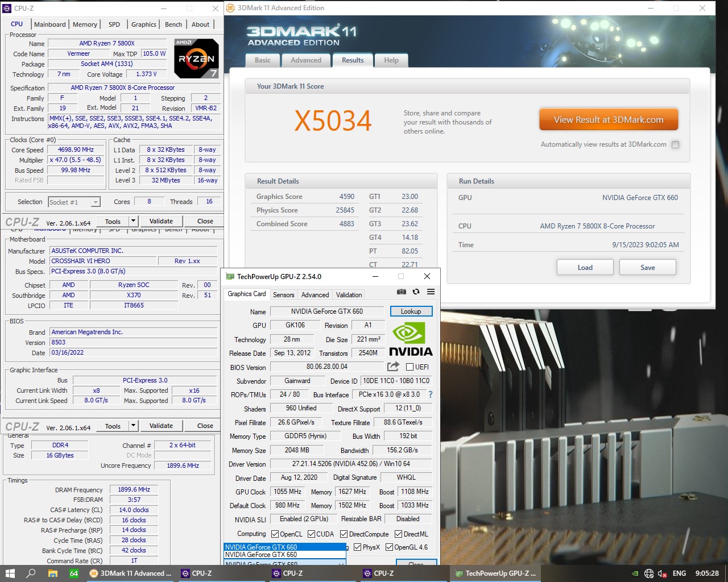The width and height of the screenshot is (728, 582).
Task: Open the taskbar search icon
Action: pos(31,573)
